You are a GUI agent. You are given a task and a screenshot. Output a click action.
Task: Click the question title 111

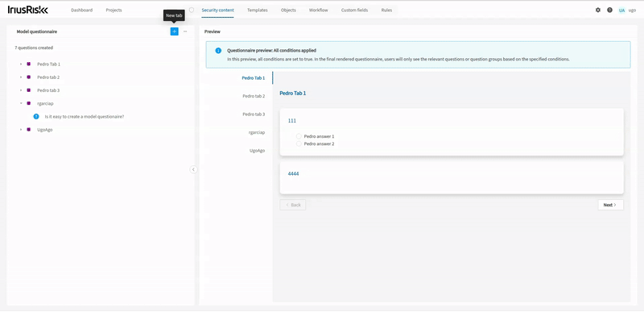tap(292, 120)
